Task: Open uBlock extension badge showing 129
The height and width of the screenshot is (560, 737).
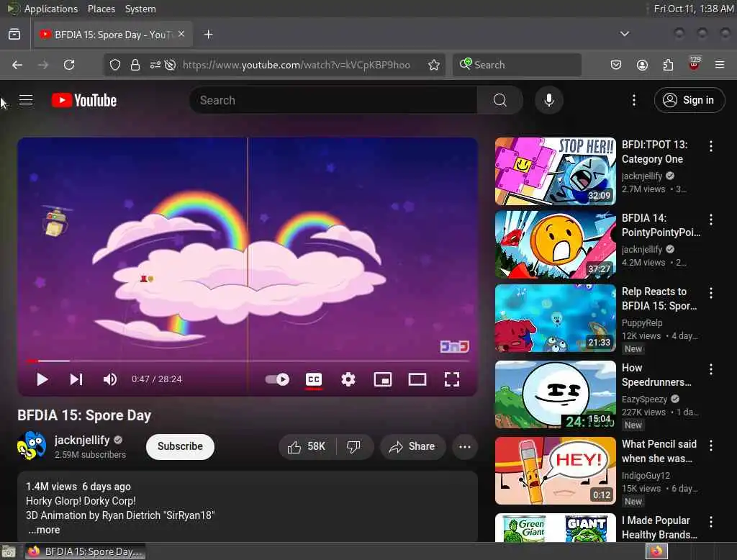Action: point(695,63)
